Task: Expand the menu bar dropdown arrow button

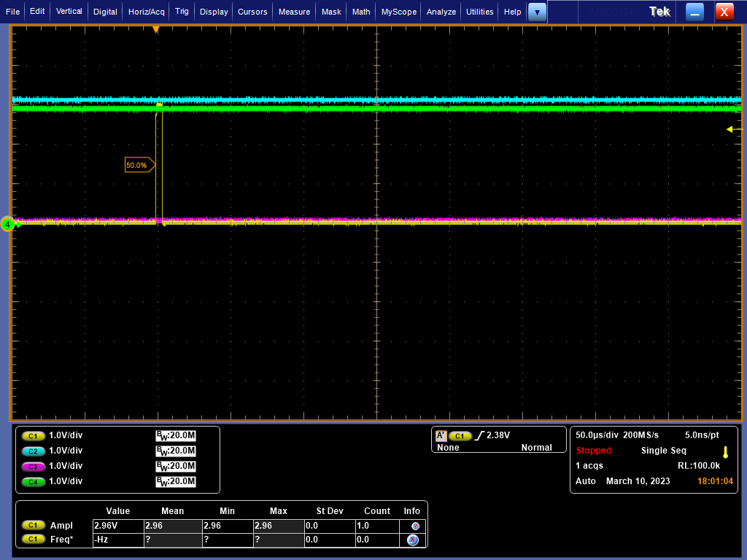Action: coord(537,12)
